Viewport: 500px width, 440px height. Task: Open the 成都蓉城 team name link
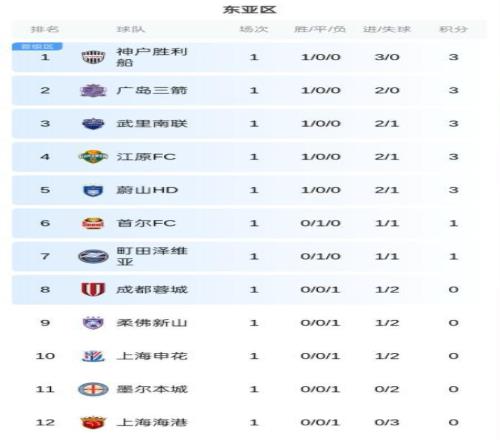tap(152, 289)
